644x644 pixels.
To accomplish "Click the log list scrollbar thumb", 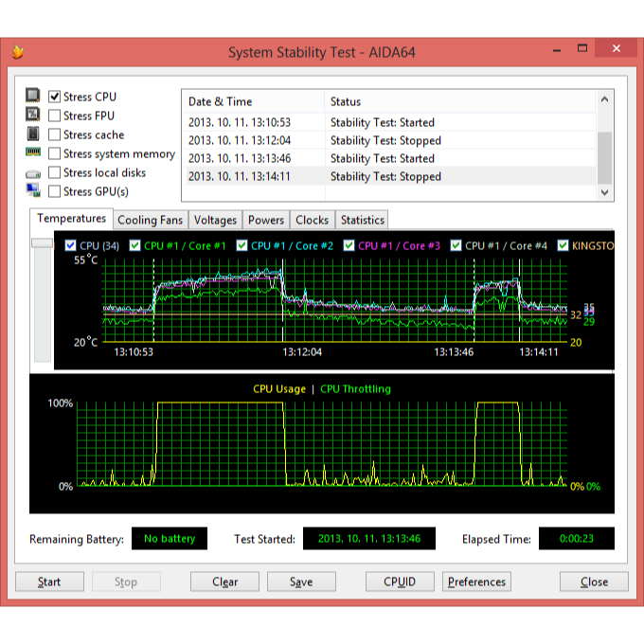I will coord(604,158).
